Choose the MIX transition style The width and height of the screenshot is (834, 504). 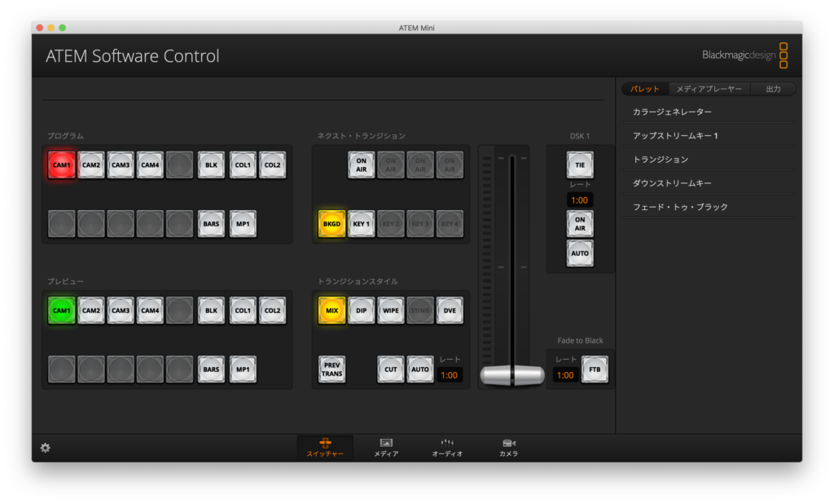coord(332,310)
